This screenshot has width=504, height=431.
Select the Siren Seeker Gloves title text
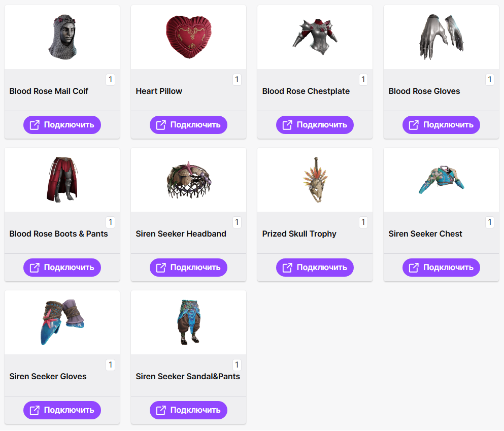click(x=48, y=376)
